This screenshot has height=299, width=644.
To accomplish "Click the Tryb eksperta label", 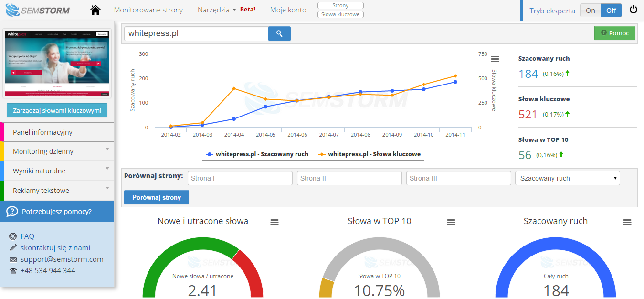I will click(552, 11).
